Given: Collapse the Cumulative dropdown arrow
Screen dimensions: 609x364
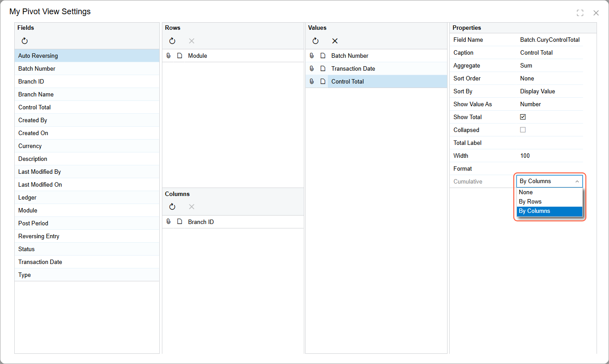Looking at the screenshot, I should pos(577,181).
